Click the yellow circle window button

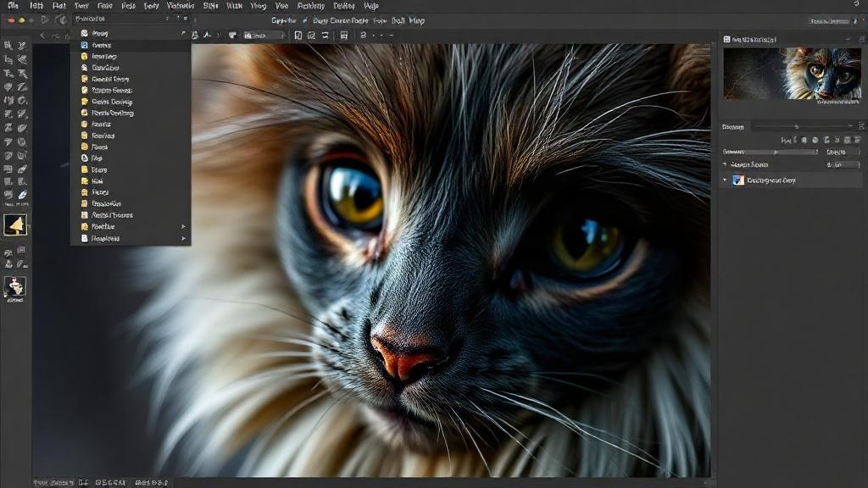tap(22, 20)
